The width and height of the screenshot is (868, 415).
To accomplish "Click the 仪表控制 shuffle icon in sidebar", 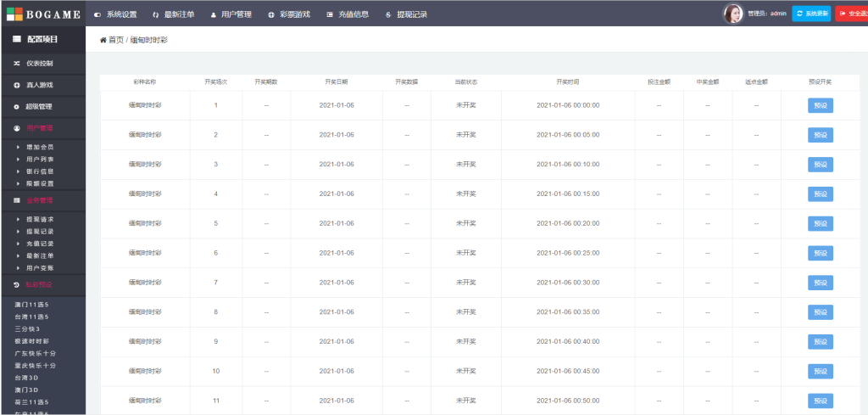I will (17, 64).
